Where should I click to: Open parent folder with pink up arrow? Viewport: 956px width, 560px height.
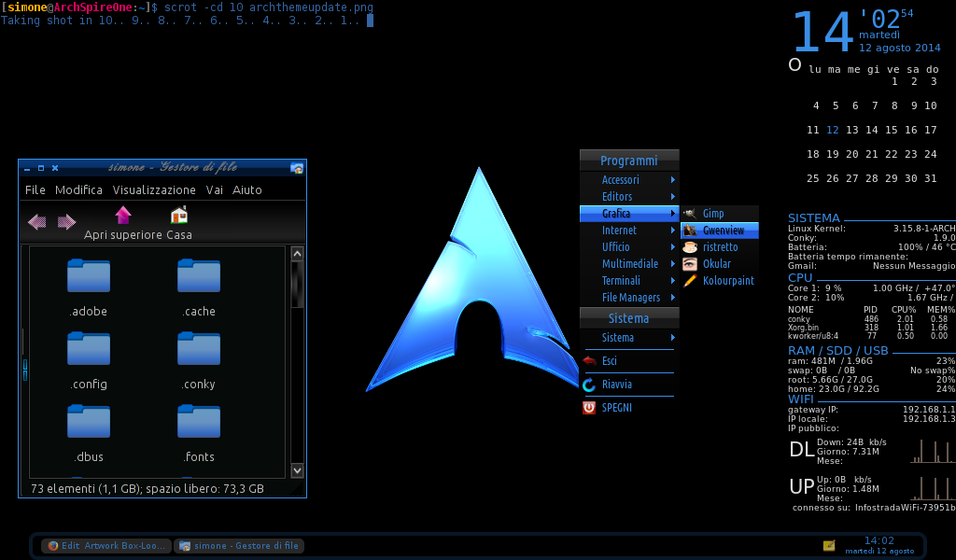pyautogui.click(x=123, y=215)
